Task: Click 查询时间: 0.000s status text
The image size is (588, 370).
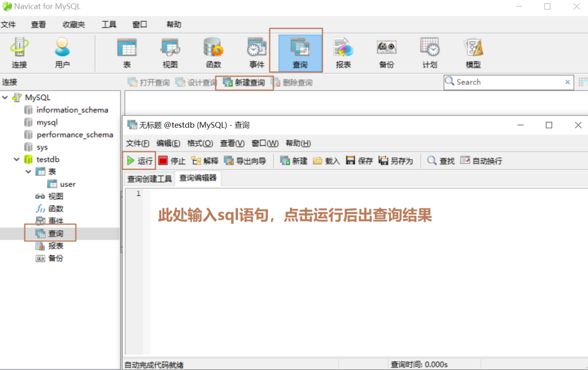Action: [x=419, y=365]
